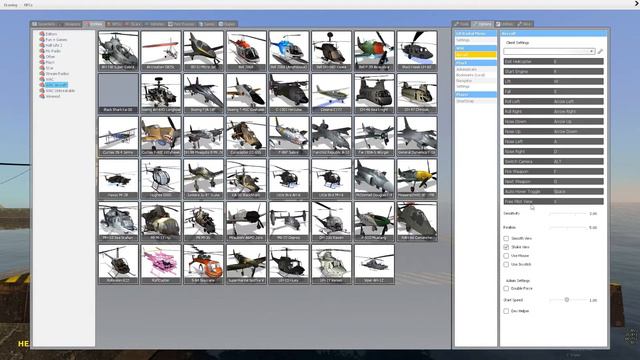The height and width of the screenshot is (360, 640).
Task: Select Aircraft under WAC in options list
Action: (x=476, y=55)
